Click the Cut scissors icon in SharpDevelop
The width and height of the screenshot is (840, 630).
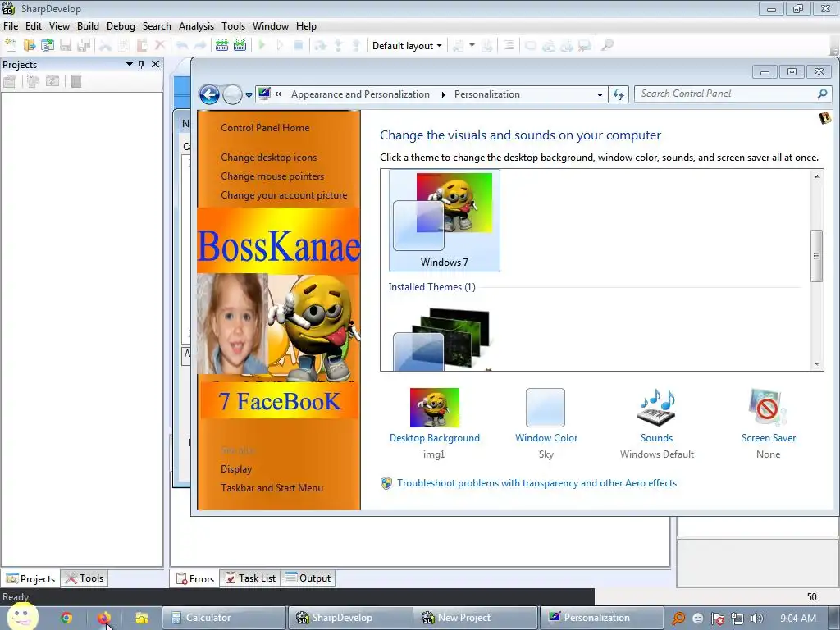(106, 46)
